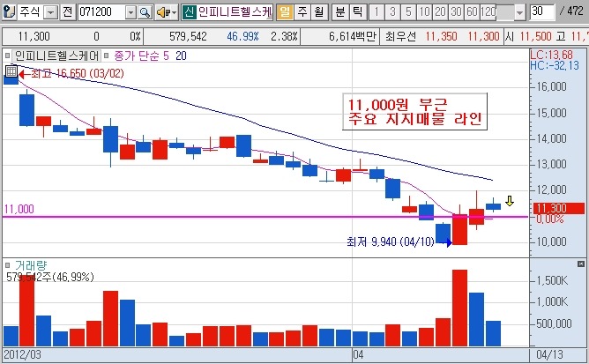
Task: Click the 04/13 date label
Action: point(549,354)
